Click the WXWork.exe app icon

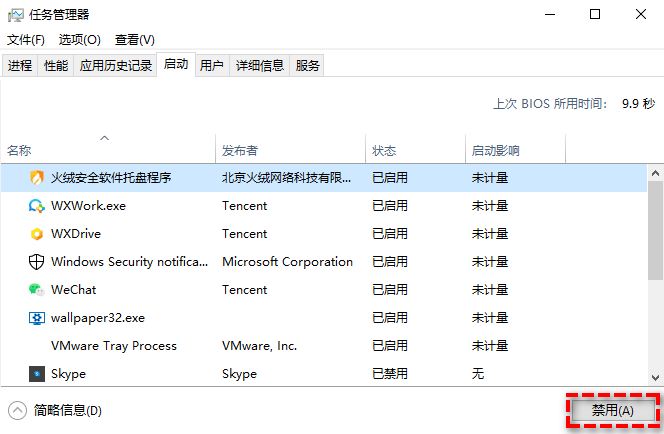click(x=37, y=206)
